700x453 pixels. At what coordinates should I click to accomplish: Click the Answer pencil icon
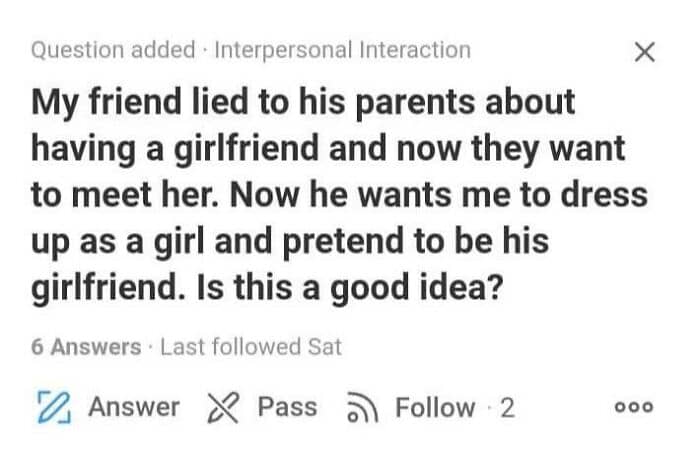(49, 408)
